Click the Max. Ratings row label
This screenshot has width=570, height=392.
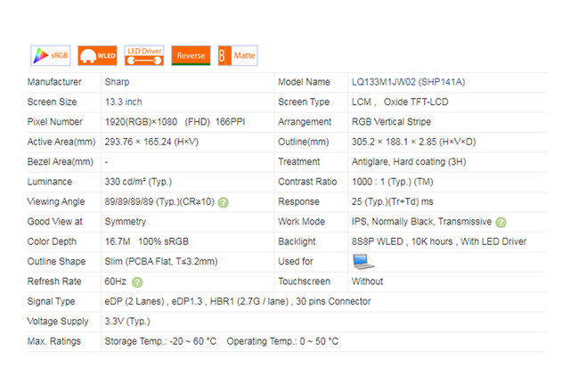pos(54,342)
